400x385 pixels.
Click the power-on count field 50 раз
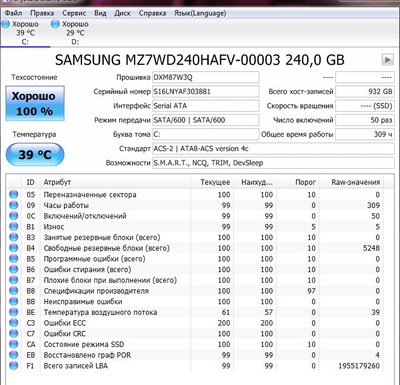365,120
